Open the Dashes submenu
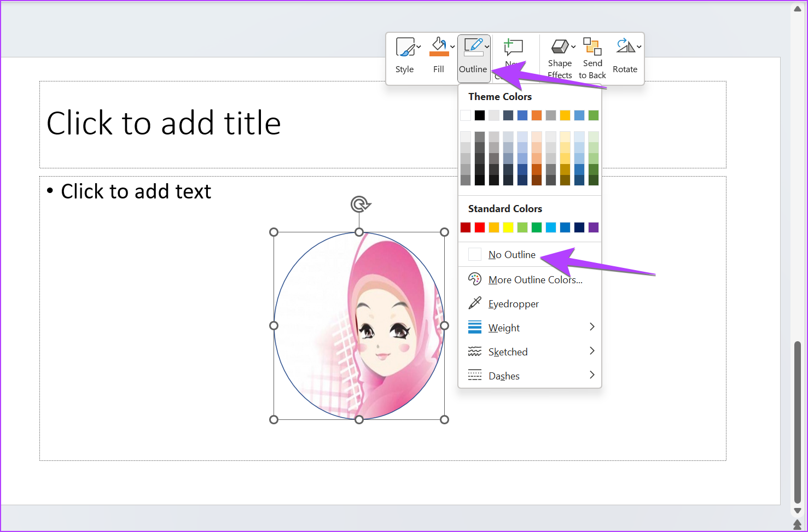 coord(503,376)
